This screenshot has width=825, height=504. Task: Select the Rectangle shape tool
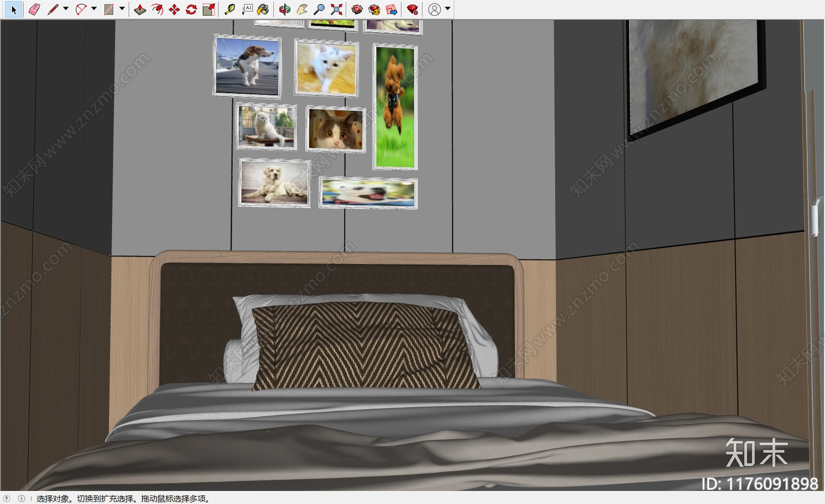tap(109, 9)
